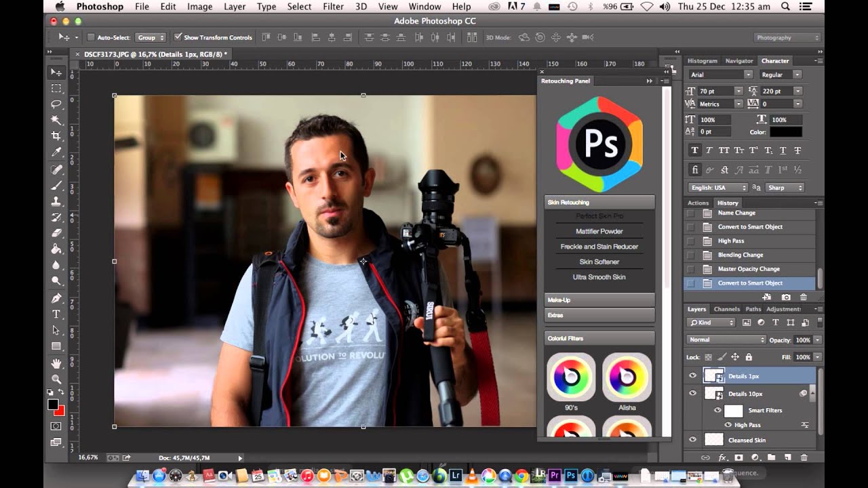Open the Auto-Select Group dropdown

coord(151,37)
